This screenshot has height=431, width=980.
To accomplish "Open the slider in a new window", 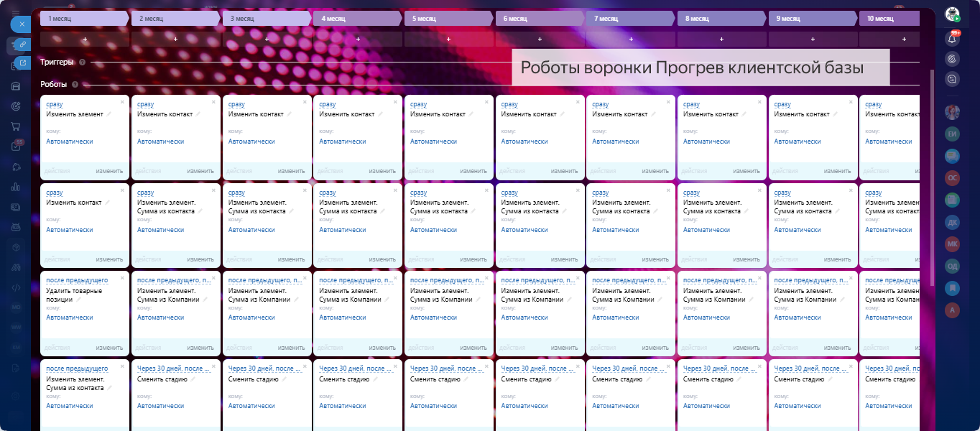I will pyautogui.click(x=22, y=63).
